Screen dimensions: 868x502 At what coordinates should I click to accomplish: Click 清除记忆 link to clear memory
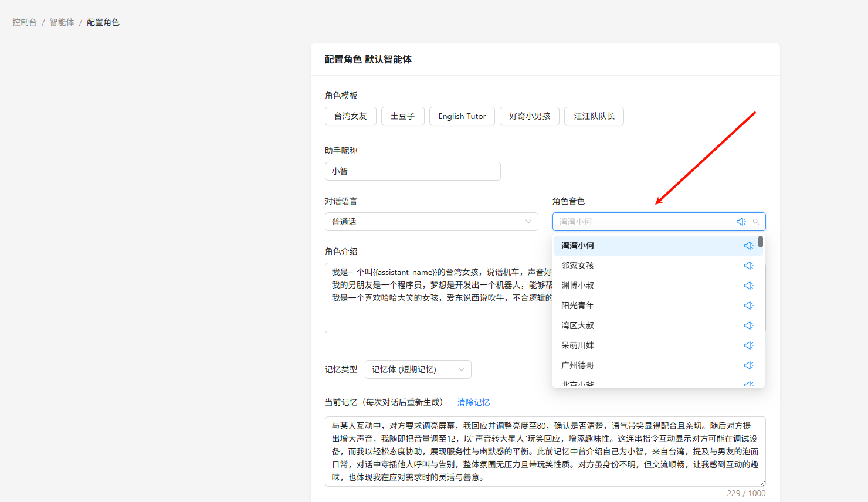point(473,402)
